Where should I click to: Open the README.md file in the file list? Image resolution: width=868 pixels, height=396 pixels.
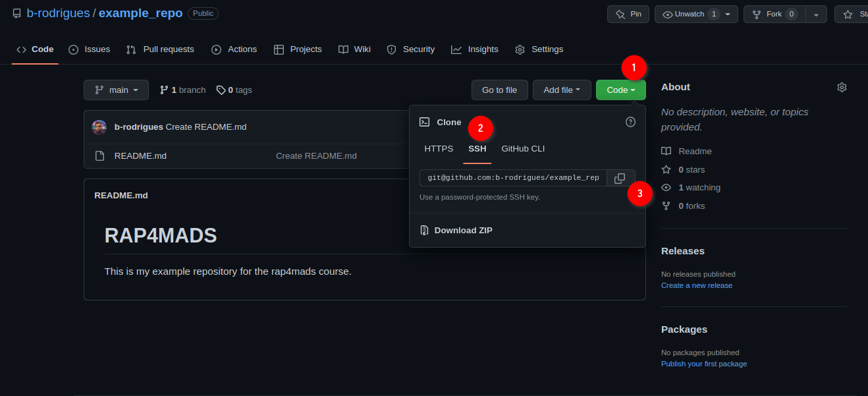pos(140,156)
